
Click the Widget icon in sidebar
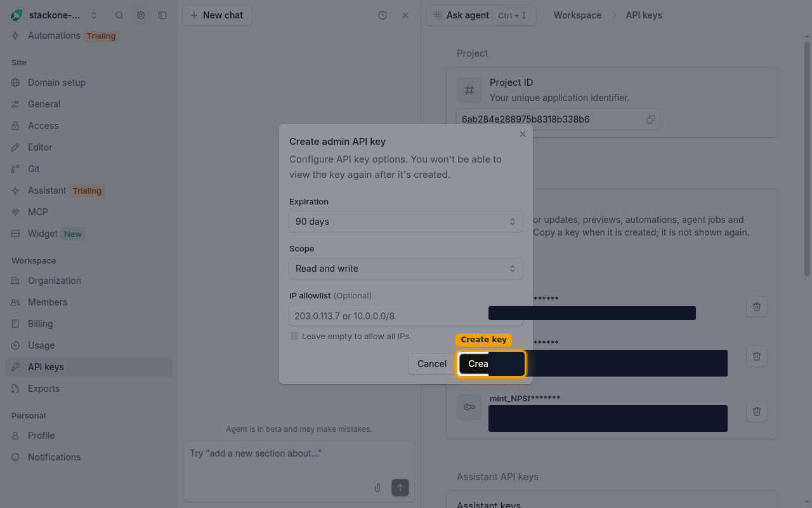[15, 234]
